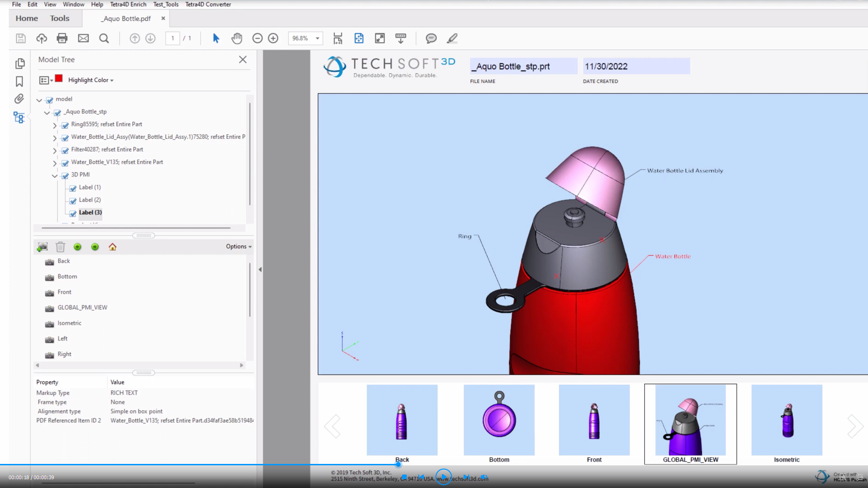868x488 pixels.
Task: Click the green previous view arrow
Action: tap(77, 247)
